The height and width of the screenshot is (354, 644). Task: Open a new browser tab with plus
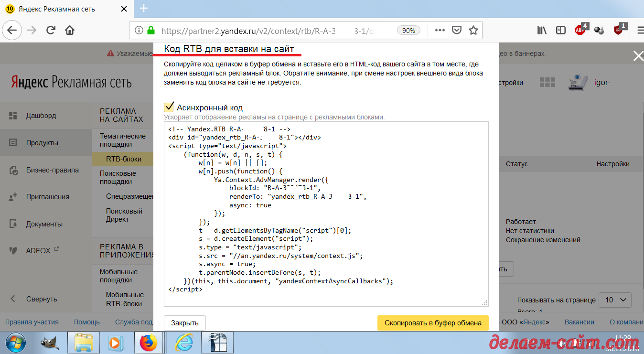coord(144,9)
